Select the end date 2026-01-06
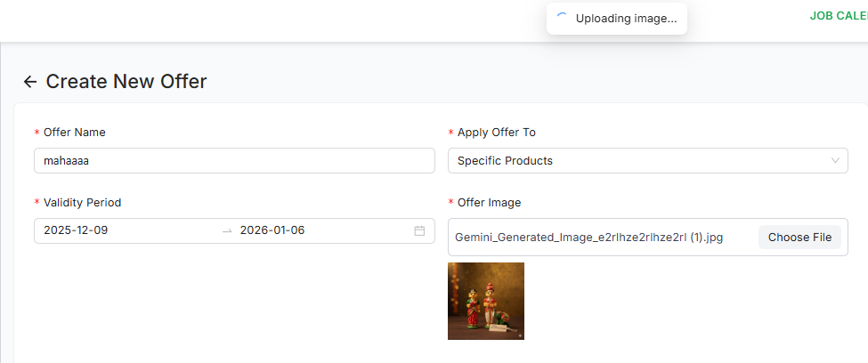This screenshot has width=868, height=363. tap(272, 230)
